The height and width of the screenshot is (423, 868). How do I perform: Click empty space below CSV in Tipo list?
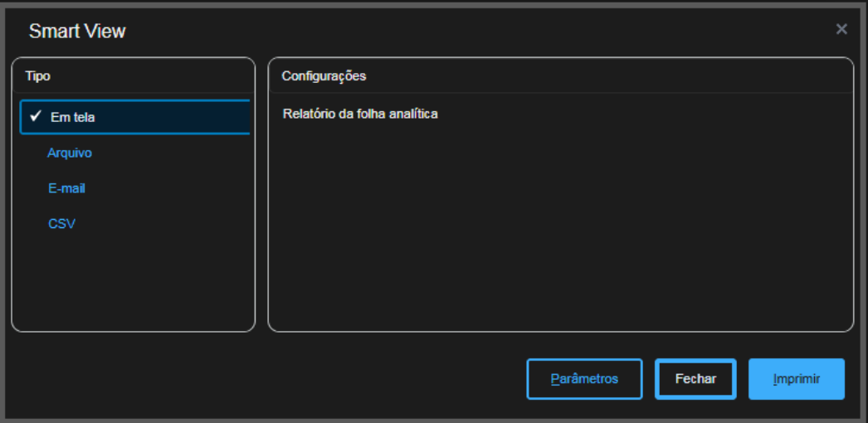[x=133, y=282]
